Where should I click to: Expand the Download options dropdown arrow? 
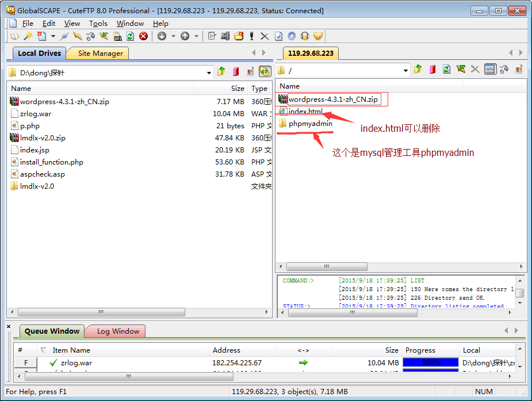pyautogui.click(x=173, y=36)
